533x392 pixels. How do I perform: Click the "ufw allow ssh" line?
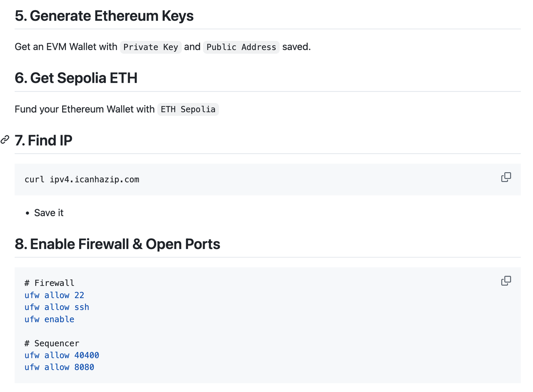(x=57, y=307)
